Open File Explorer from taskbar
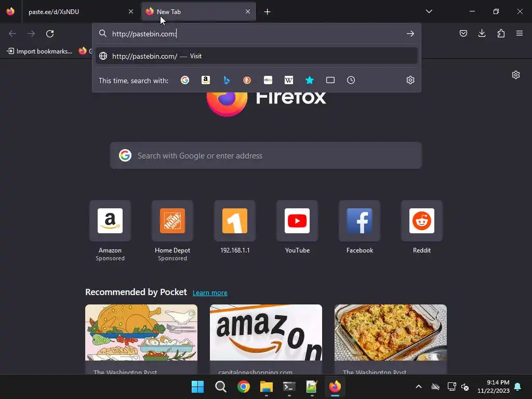532x399 pixels. (x=267, y=387)
